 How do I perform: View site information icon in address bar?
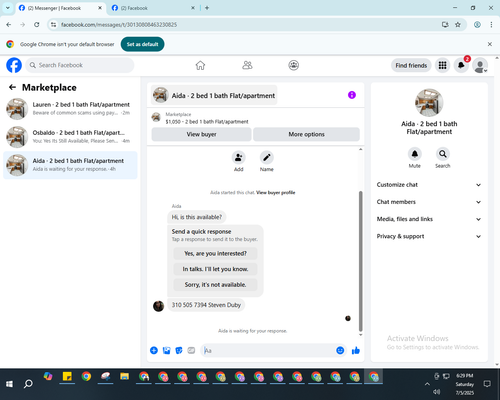(x=53, y=25)
